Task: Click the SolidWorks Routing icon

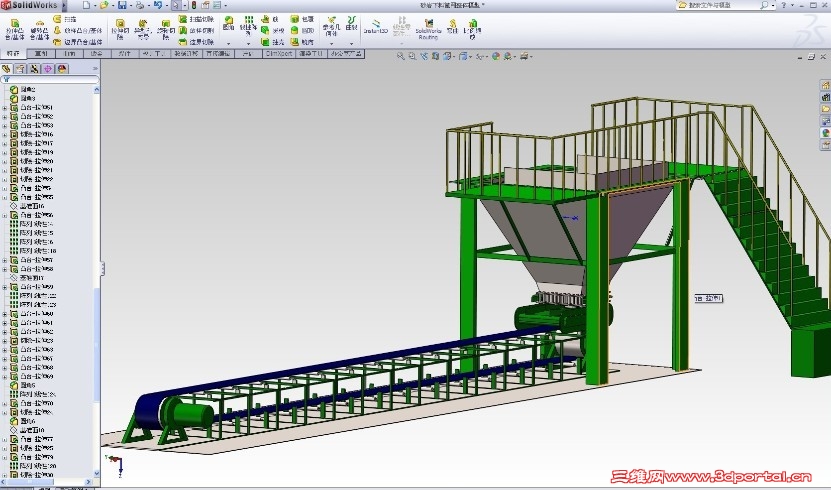Action: tap(427, 22)
